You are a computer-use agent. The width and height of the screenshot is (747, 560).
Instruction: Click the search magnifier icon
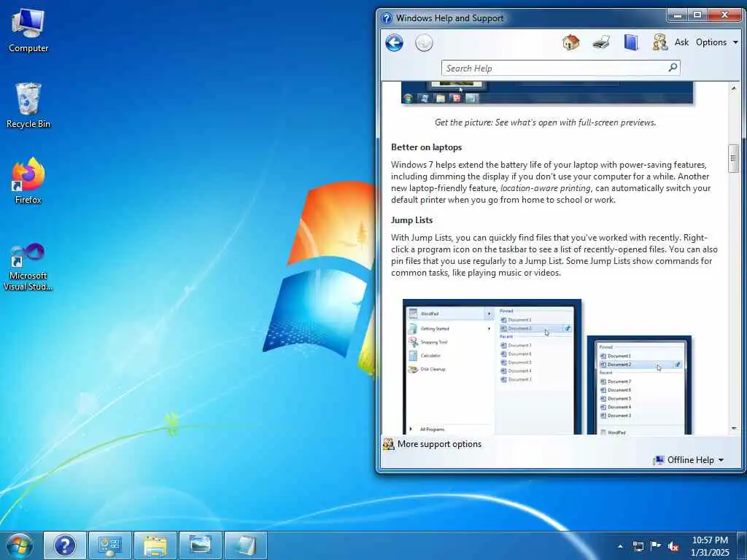coord(673,68)
